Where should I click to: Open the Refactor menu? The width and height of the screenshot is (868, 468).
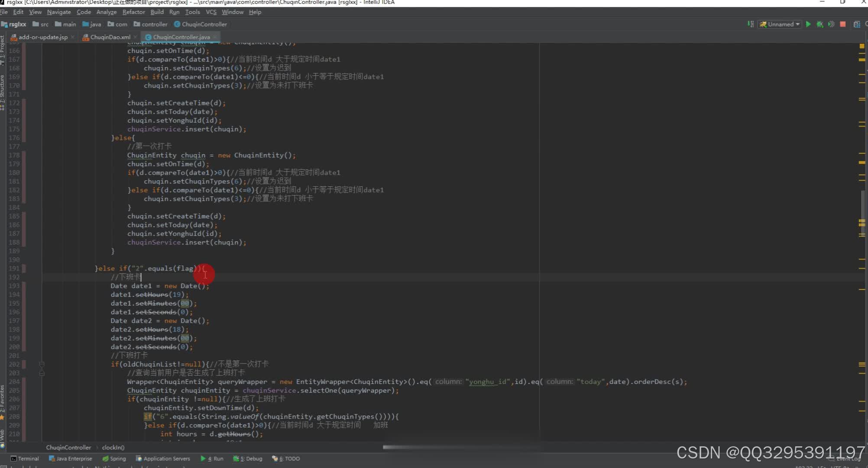tap(134, 12)
